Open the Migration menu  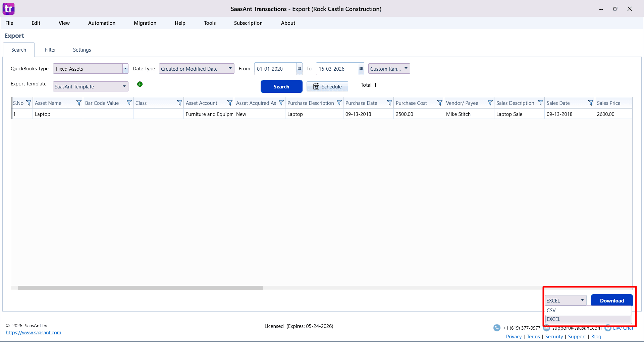[145, 23]
